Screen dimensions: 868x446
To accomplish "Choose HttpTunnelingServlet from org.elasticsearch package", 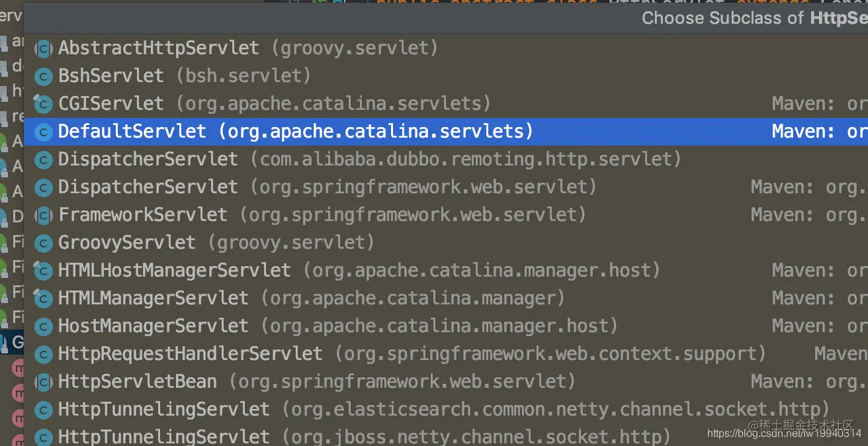I will pos(445,410).
